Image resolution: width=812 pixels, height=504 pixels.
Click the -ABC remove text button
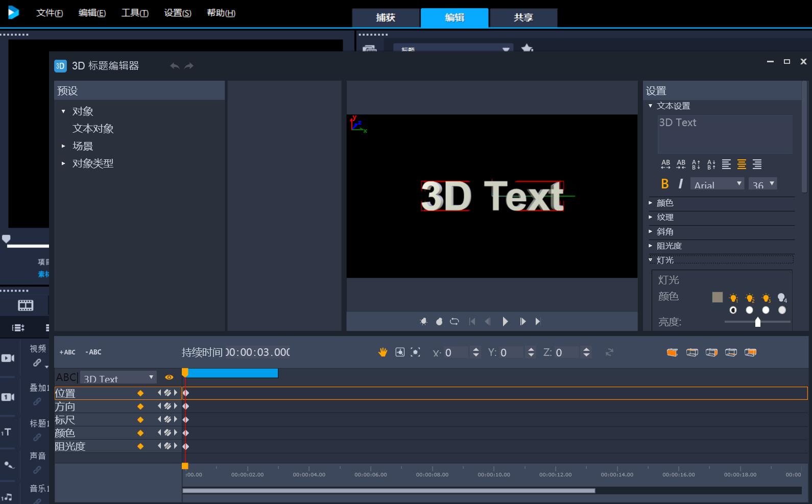tap(93, 352)
